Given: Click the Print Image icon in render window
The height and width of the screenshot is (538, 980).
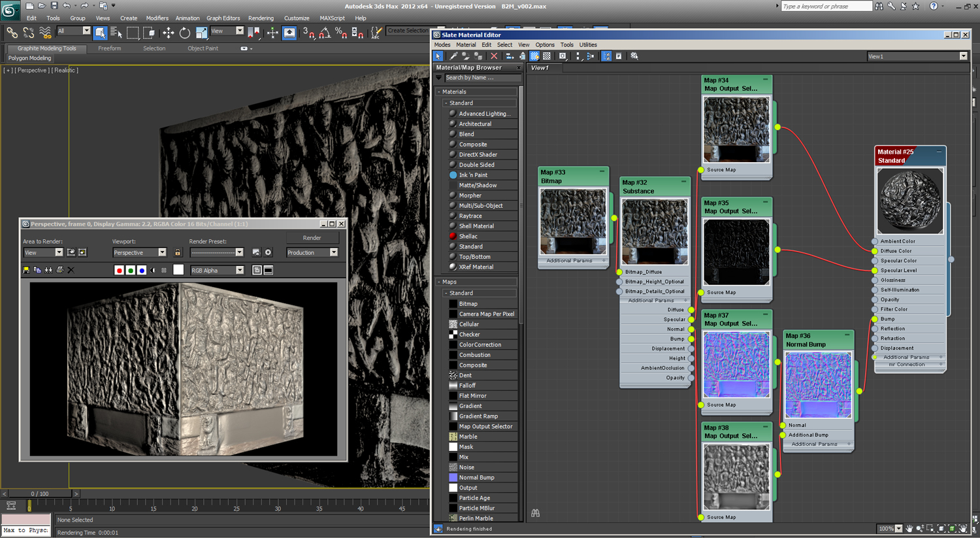Looking at the screenshot, I should coord(59,270).
